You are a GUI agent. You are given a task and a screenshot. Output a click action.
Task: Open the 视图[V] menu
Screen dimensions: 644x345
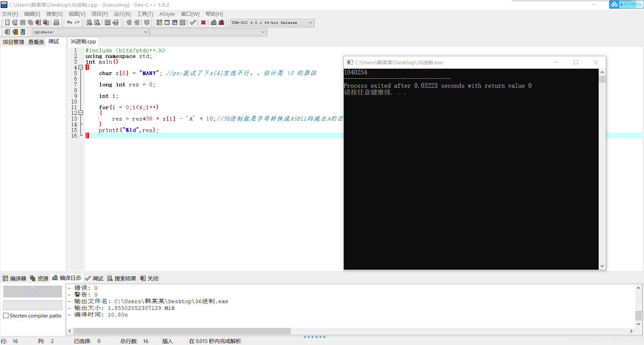(x=77, y=14)
